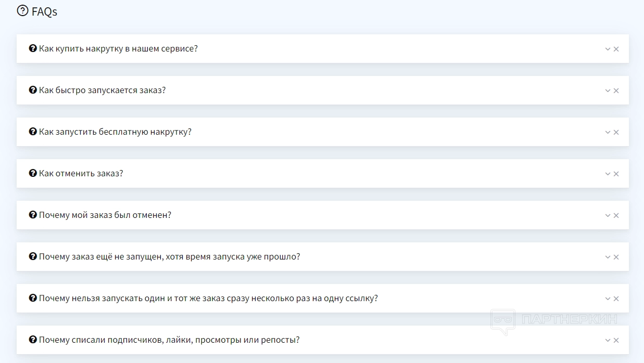Click question icon beside 'Как быстро запускается заказ?'
The width and height of the screenshot is (644, 363).
[x=33, y=90]
